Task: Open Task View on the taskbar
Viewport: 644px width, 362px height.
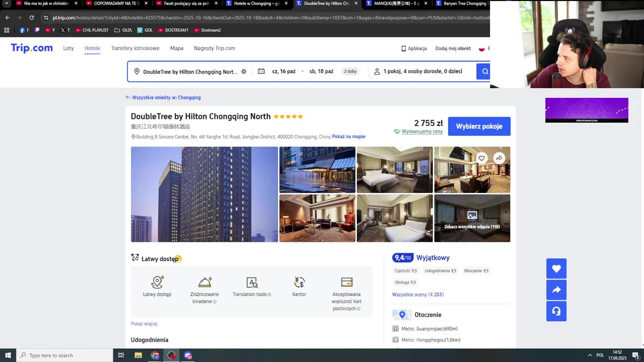Action: click(121, 355)
